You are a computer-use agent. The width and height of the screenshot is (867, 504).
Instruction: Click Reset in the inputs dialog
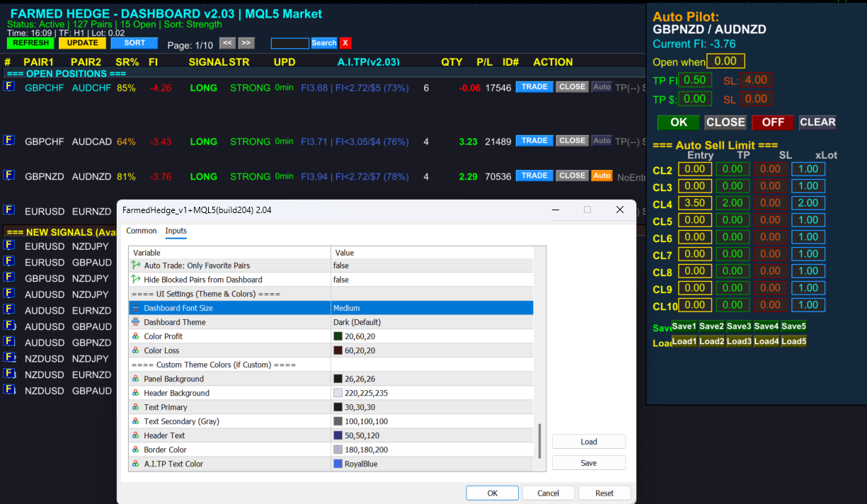(x=604, y=493)
